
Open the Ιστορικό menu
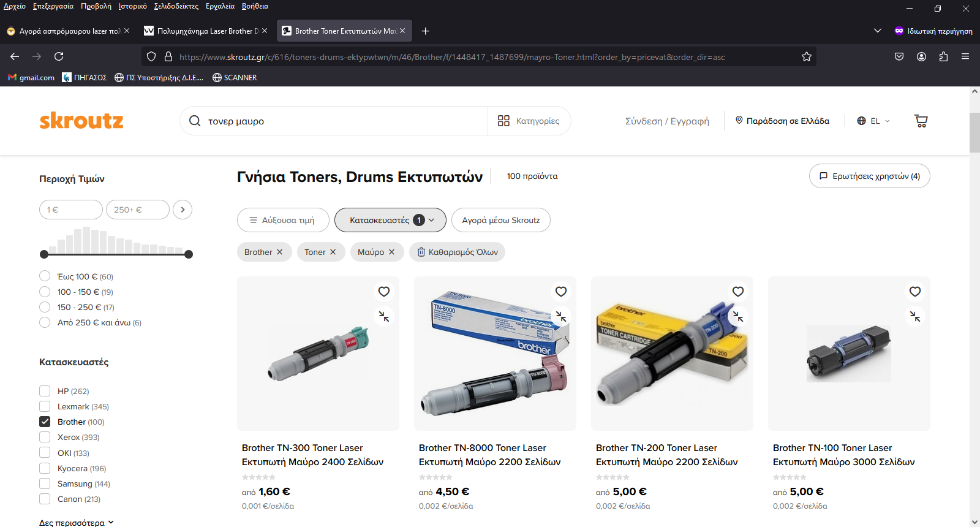133,6
